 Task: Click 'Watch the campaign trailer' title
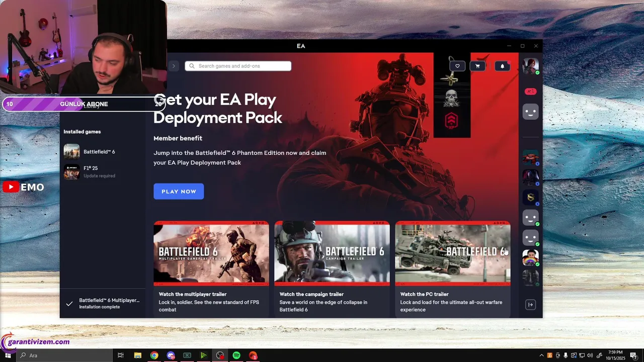click(311, 294)
